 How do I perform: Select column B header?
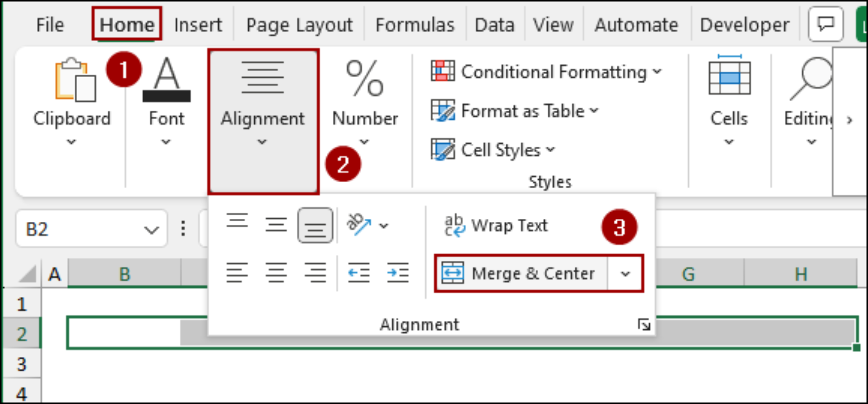[124, 274]
